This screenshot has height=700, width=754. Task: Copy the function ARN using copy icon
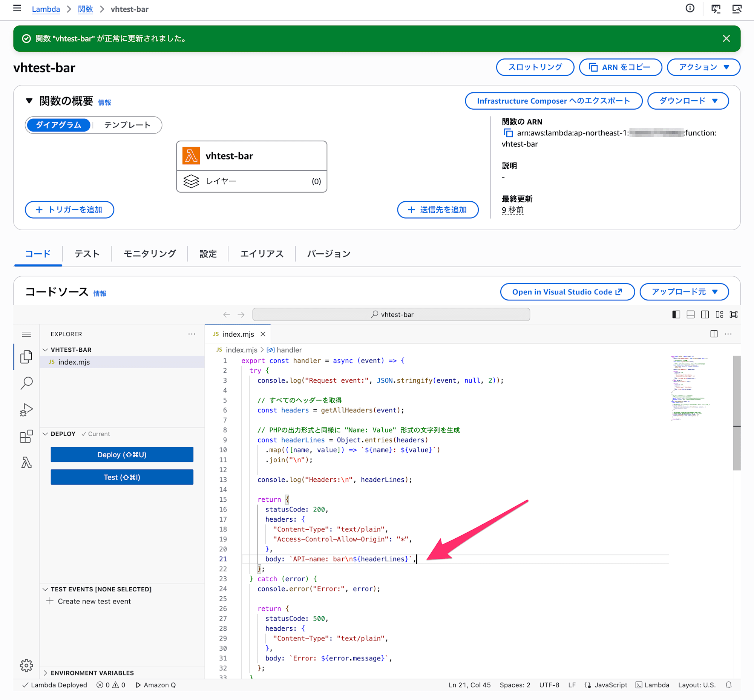click(508, 133)
